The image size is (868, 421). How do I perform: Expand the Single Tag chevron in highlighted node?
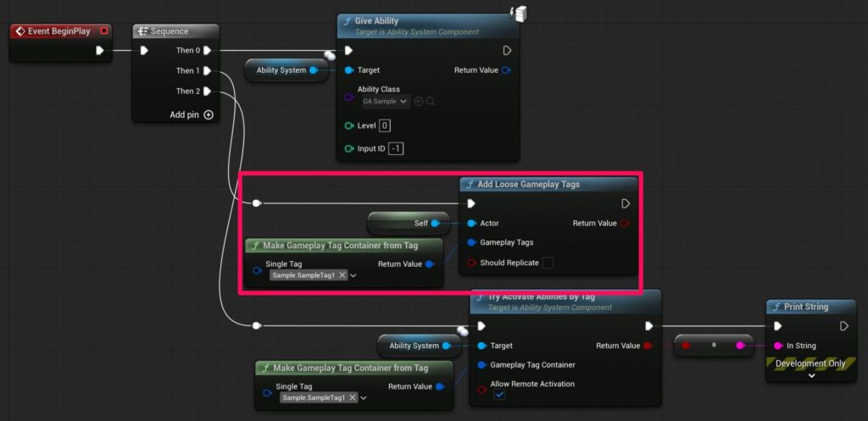353,275
